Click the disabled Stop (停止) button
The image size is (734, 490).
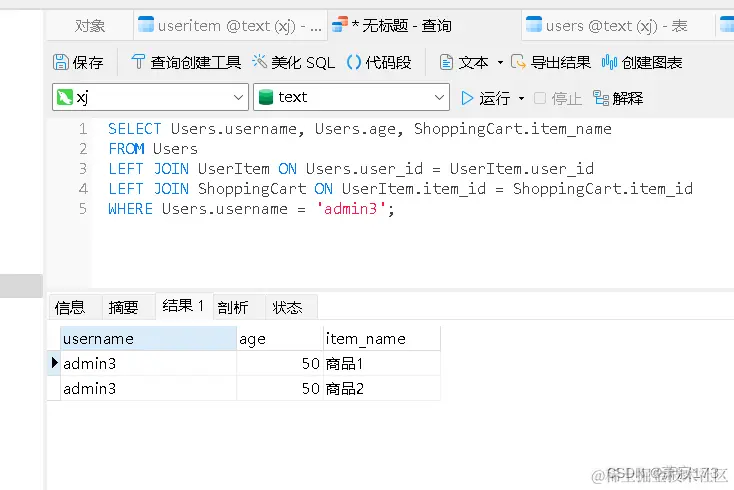pos(558,98)
